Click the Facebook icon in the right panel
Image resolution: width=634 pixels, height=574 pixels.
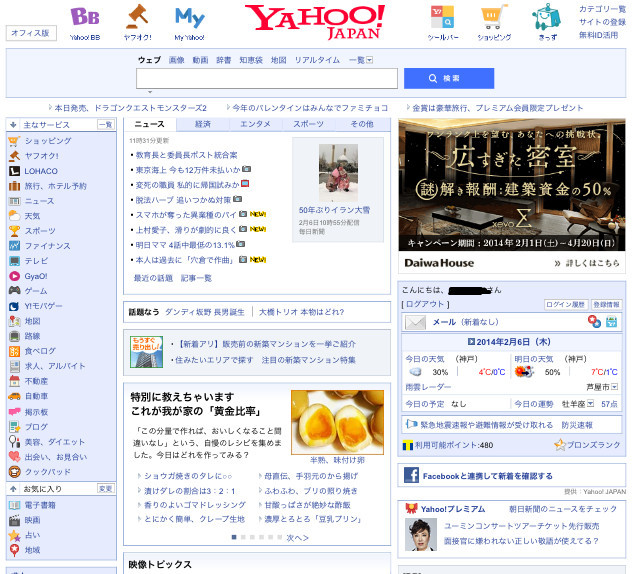point(411,476)
